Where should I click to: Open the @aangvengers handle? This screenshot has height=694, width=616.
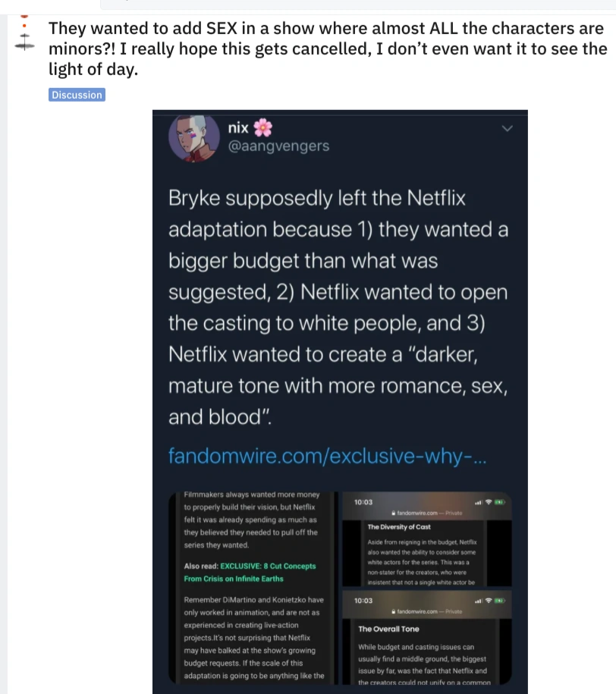tap(278, 146)
